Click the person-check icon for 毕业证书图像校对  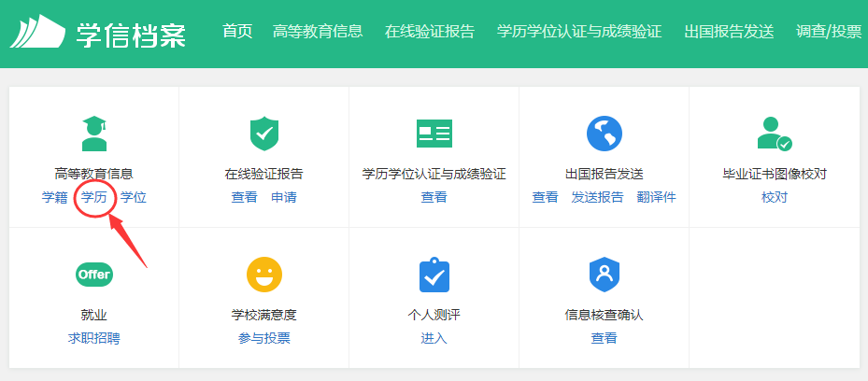pos(775,134)
